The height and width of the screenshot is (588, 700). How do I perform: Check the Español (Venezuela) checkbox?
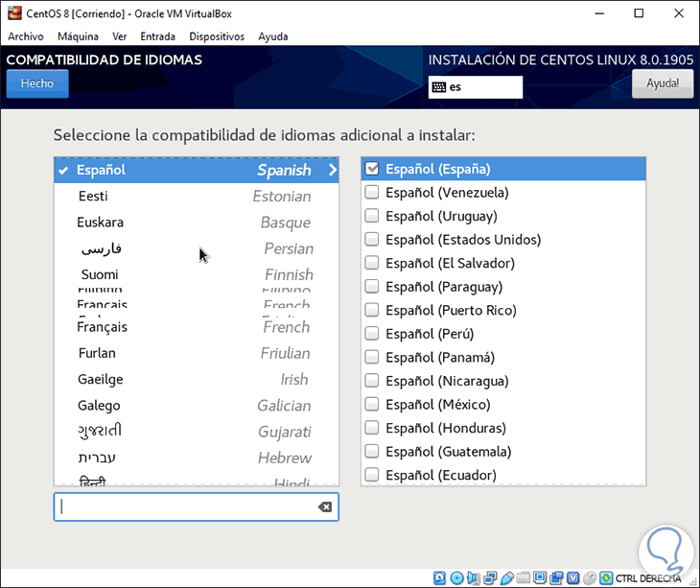point(371,193)
